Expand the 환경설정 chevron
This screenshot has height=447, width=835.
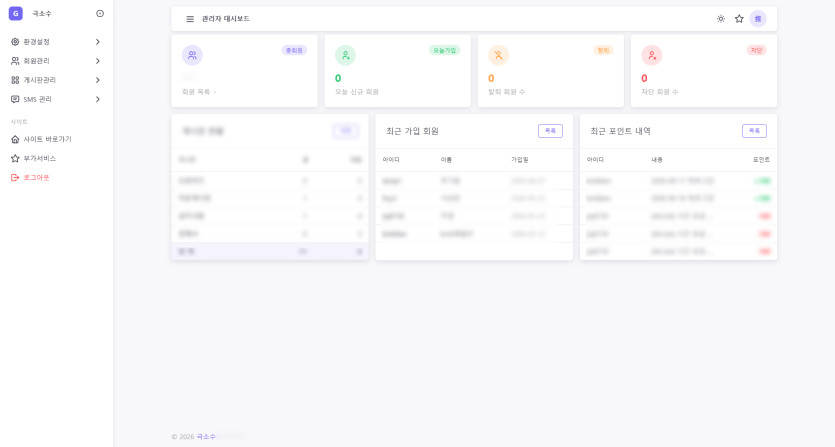[97, 42]
